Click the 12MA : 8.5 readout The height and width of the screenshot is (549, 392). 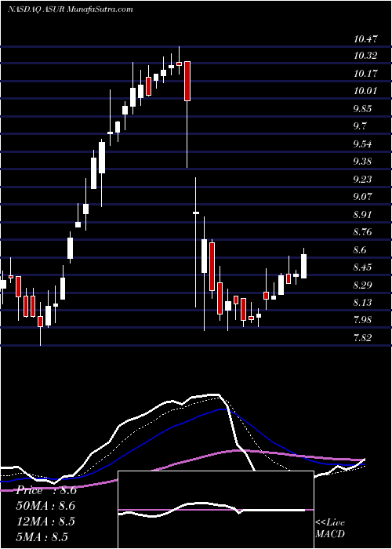pos(45,521)
